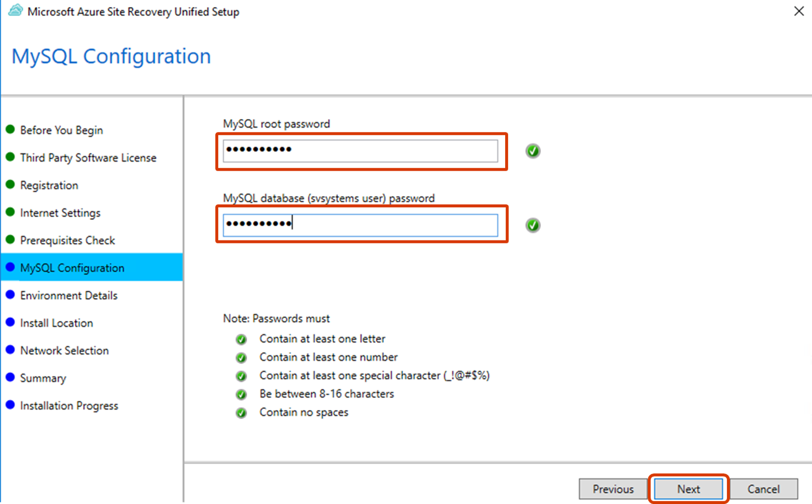Close the Unified Setup window

click(x=799, y=11)
